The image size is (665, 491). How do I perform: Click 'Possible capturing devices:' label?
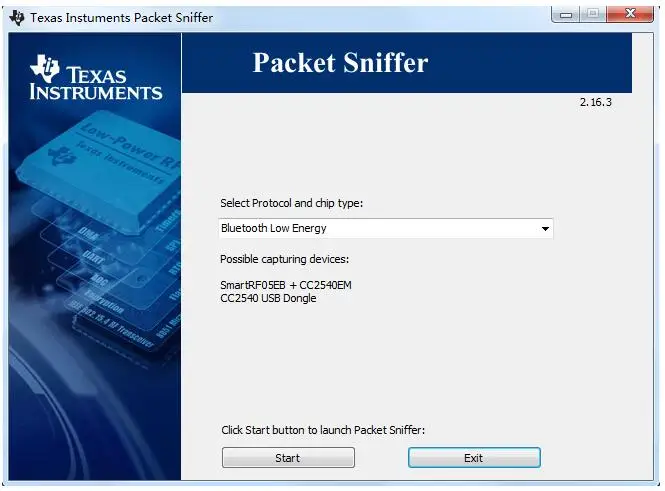[x=285, y=259]
